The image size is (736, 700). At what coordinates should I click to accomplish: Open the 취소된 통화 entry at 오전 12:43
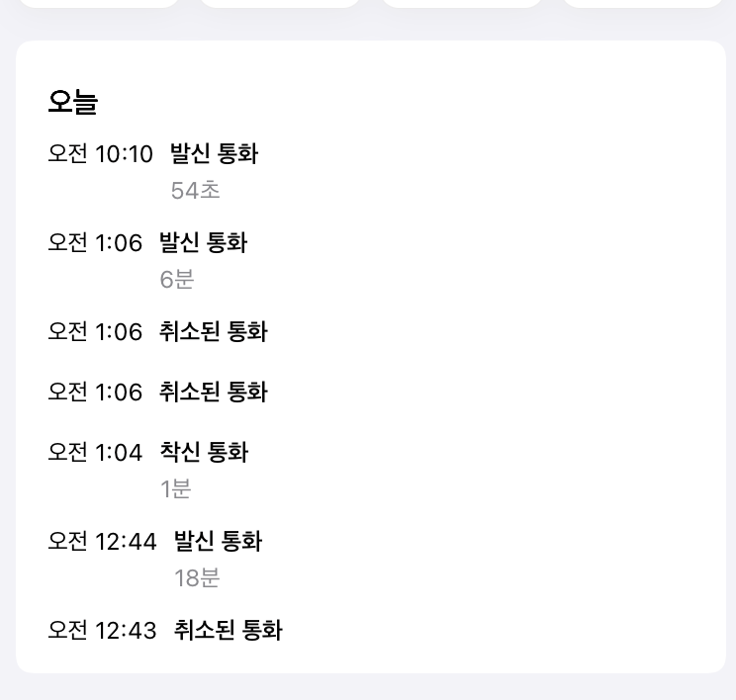[228, 631]
